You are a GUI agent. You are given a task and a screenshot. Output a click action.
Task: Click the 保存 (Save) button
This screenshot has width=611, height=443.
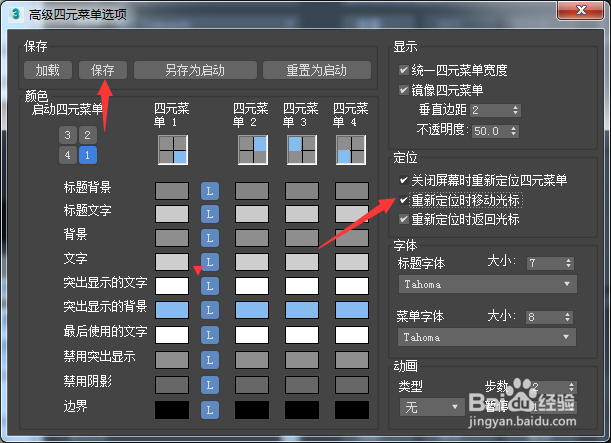tap(103, 70)
